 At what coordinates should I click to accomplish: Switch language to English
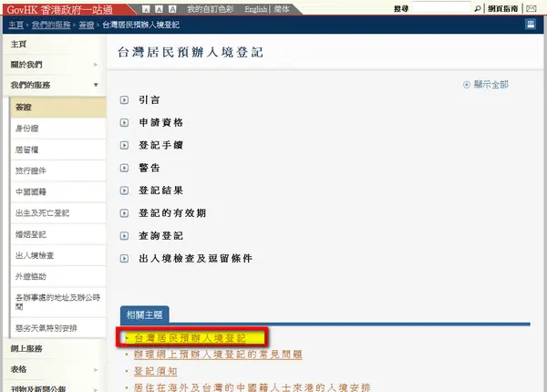[256, 8]
